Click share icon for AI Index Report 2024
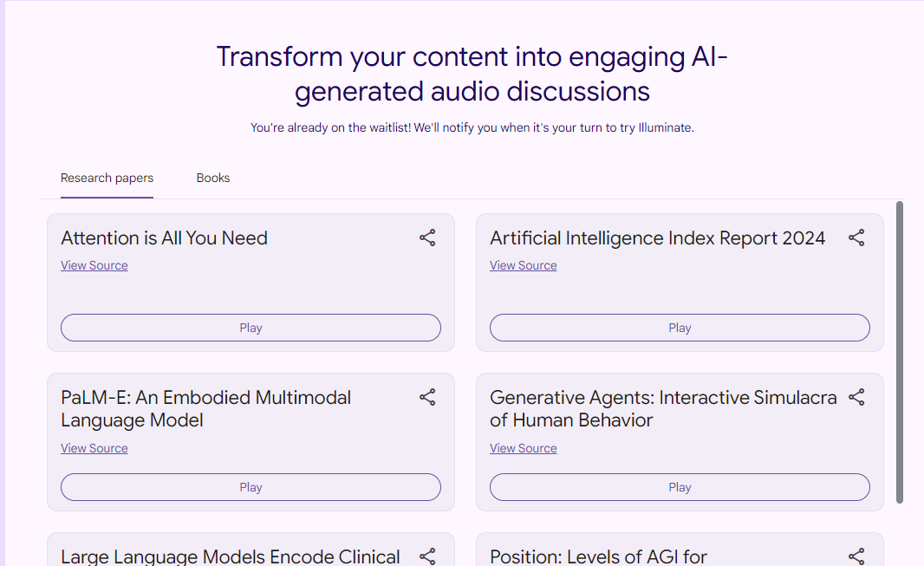This screenshot has width=924, height=566. [x=856, y=238]
